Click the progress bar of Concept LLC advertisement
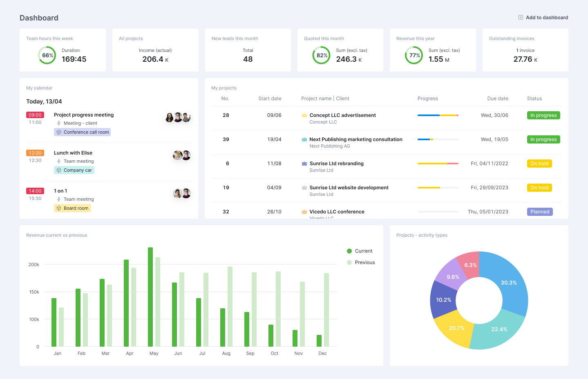Viewport: 588px width, 379px height. point(437,115)
